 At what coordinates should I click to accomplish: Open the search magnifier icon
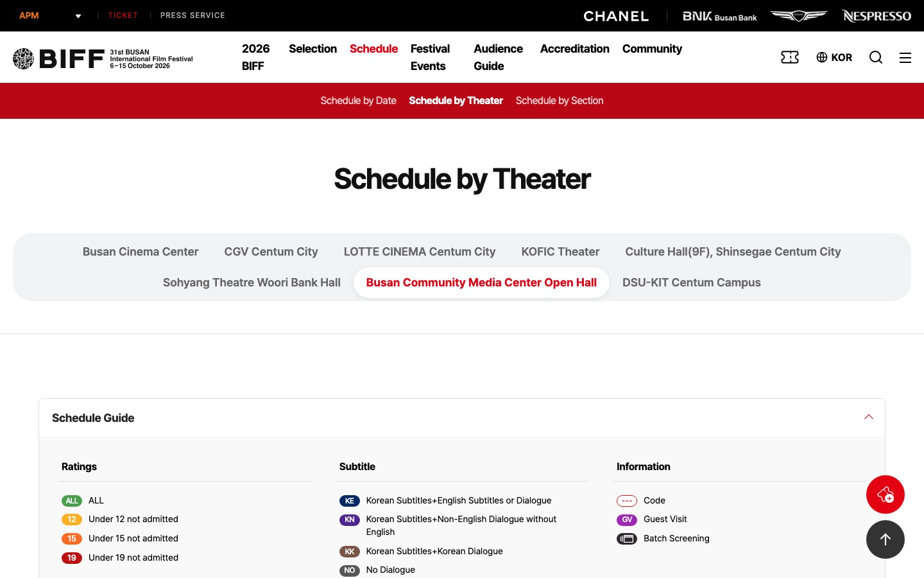click(876, 58)
